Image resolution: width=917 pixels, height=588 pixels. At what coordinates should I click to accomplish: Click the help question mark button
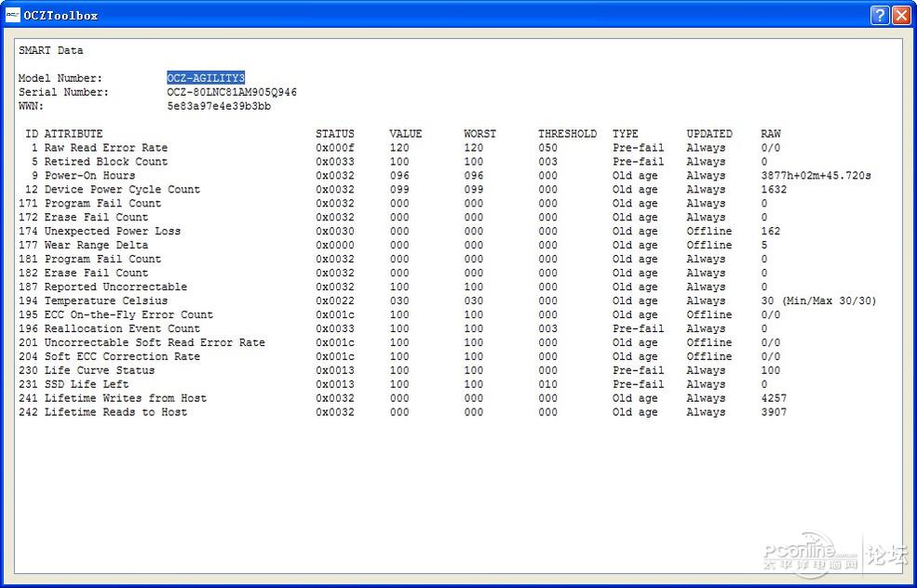(880, 15)
